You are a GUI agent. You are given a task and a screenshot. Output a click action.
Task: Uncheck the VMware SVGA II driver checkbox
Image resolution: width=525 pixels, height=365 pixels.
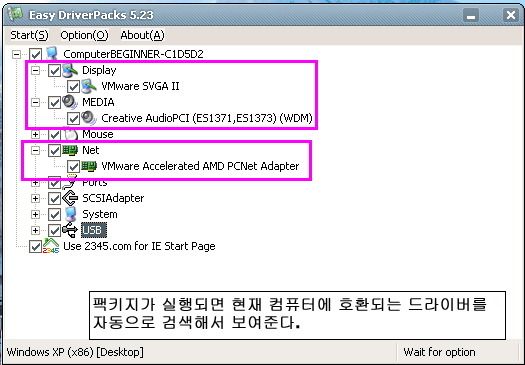click(73, 86)
